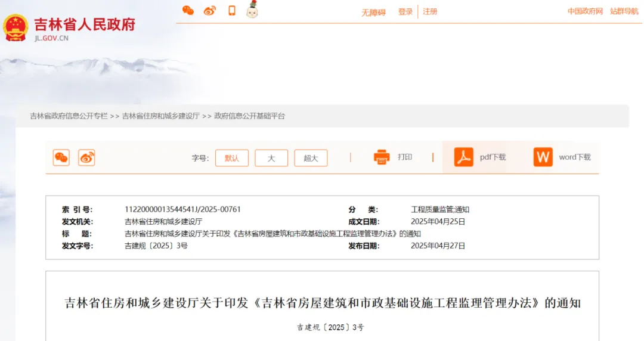The height and width of the screenshot is (341, 644).
Task: Open 无障碍 accessibility mode
Action: coord(373,13)
